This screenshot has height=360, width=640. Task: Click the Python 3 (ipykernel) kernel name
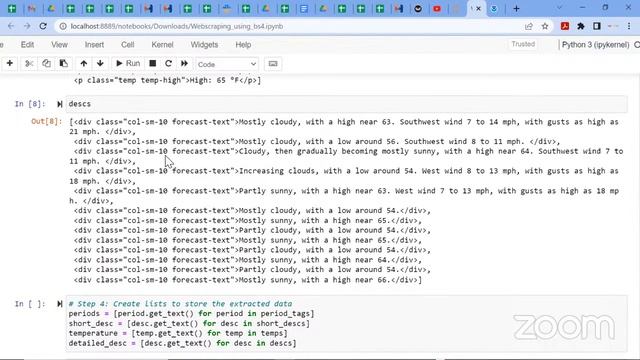[x=595, y=45]
